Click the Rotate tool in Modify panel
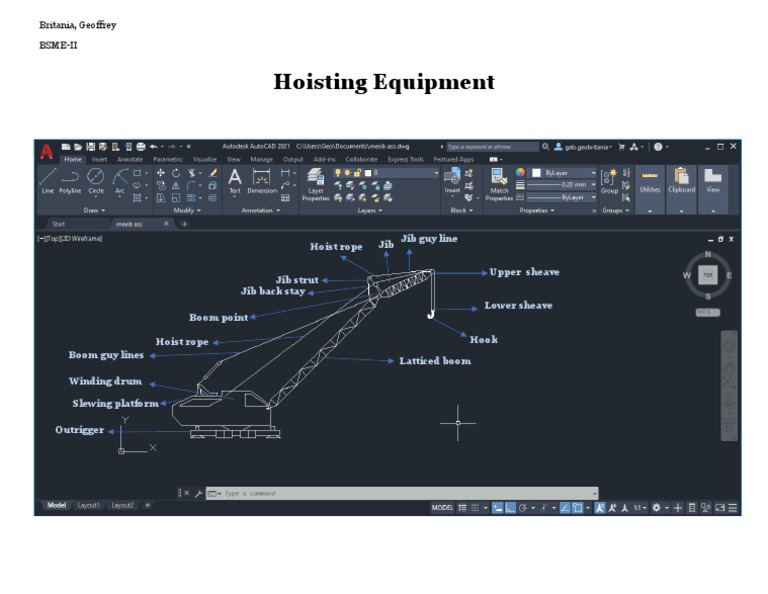 click(176, 173)
